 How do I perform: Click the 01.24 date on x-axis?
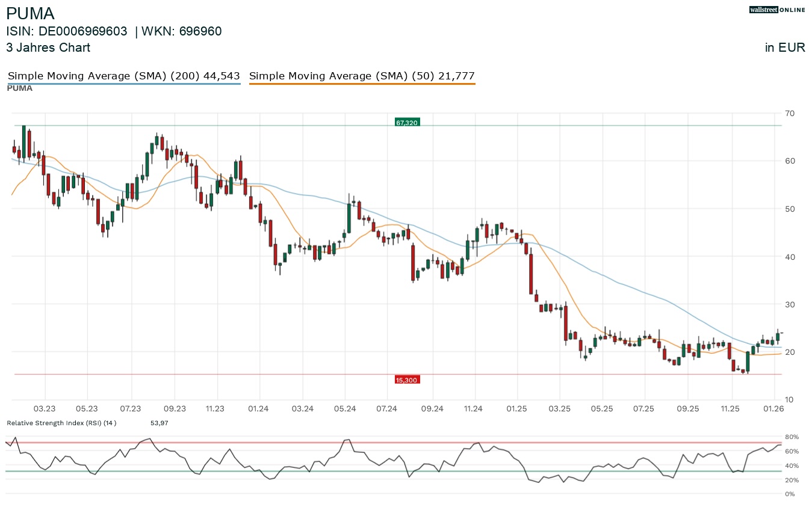[x=259, y=409]
